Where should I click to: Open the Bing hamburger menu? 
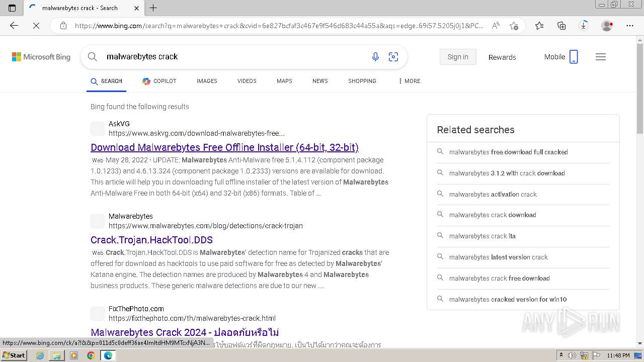[601, 57]
